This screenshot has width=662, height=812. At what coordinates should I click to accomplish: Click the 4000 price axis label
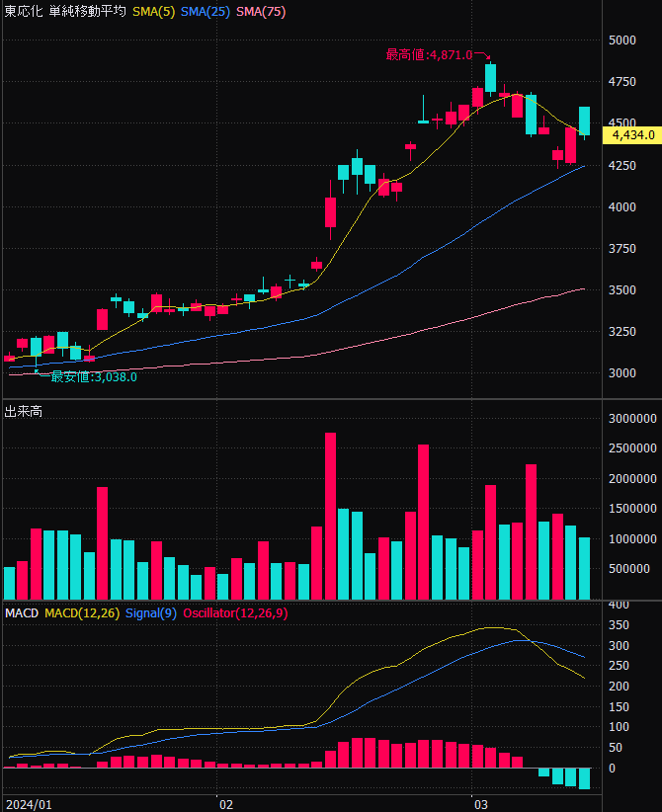coord(622,207)
